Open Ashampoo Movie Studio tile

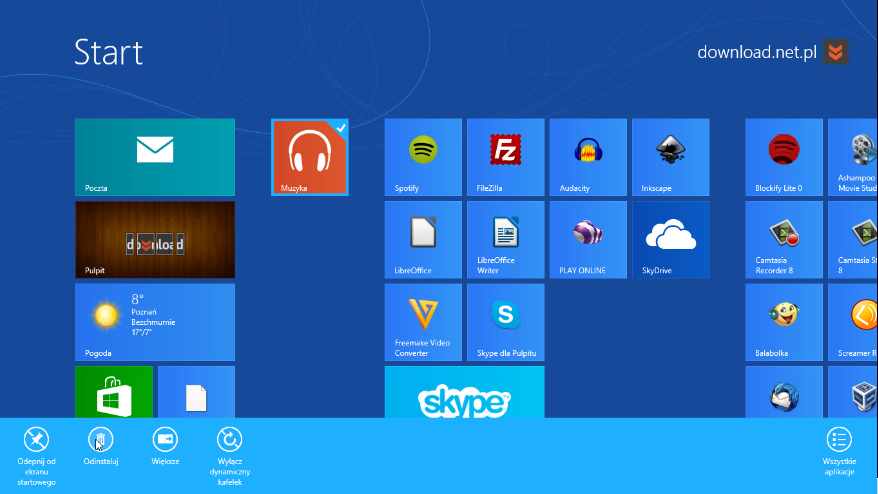853,157
